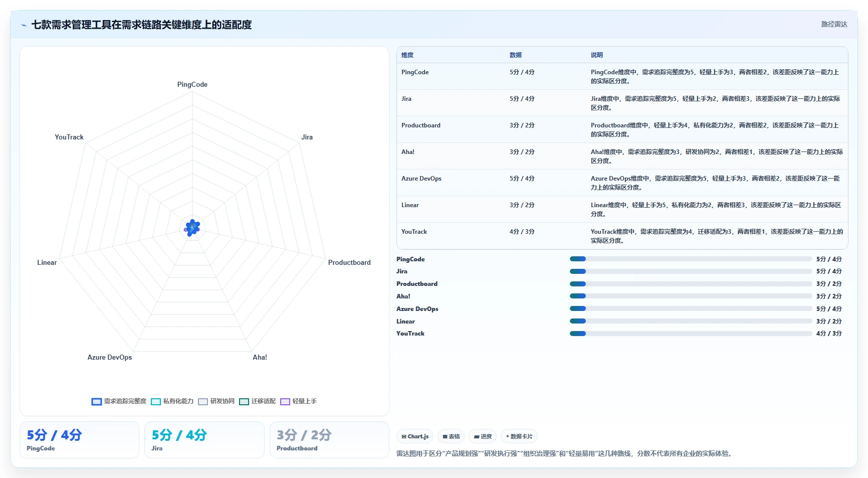The height and width of the screenshot is (478, 868).
Task: Click the Linear description text in the table
Action: (716, 210)
